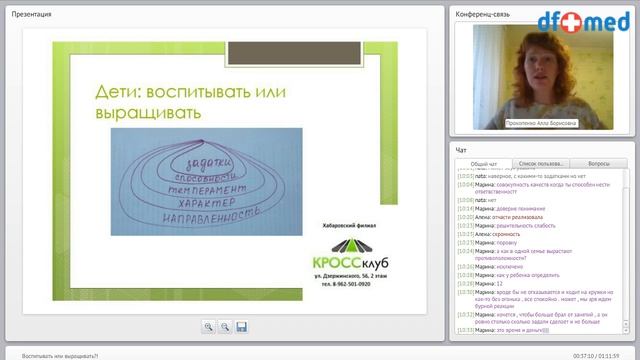640x360 pixels.
Task: Zoom out of the presentation slide
Action: pos(225,327)
